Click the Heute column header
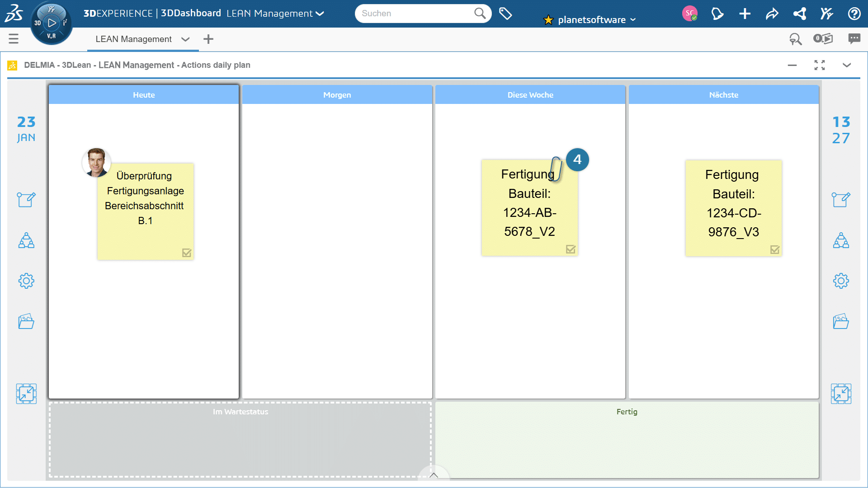Image resolution: width=868 pixels, height=488 pixels. [144, 95]
